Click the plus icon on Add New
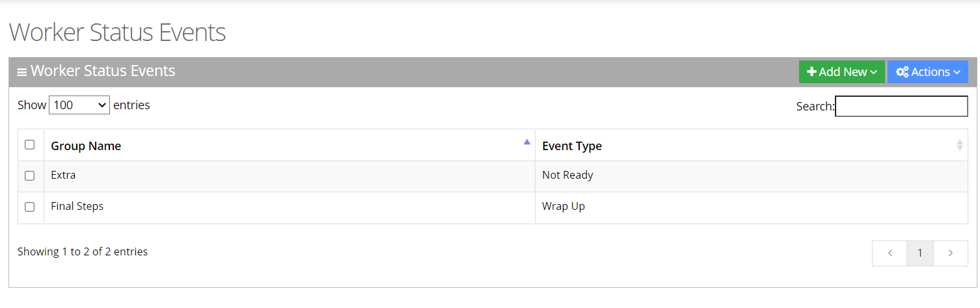Image resolution: width=980 pixels, height=308 pixels. pos(811,72)
